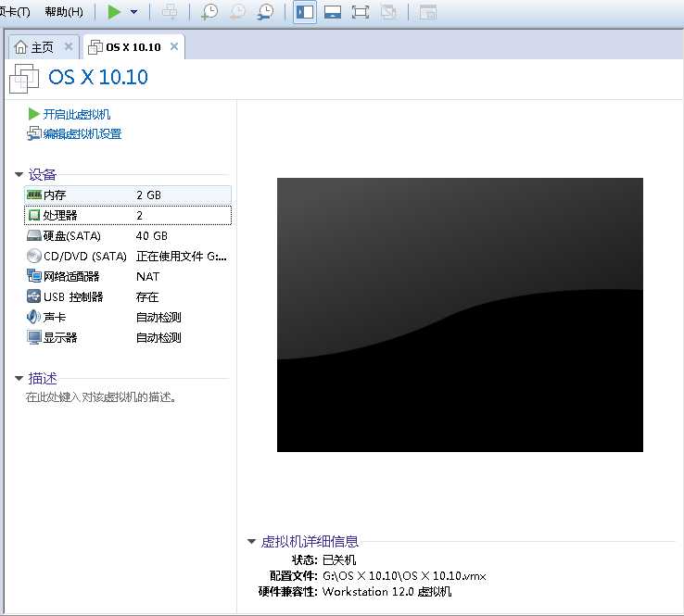
Task: Select the 处理器 device label
Action: [x=60, y=215]
